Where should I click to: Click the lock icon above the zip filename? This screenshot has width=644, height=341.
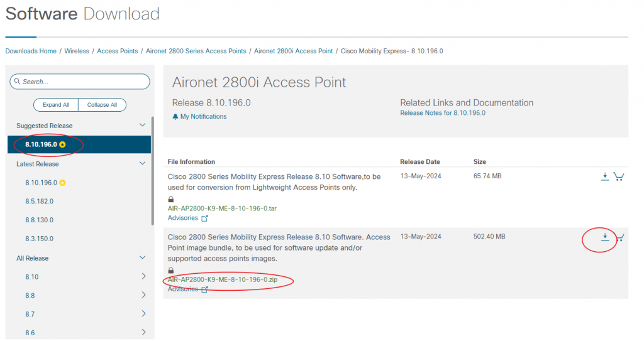click(x=171, y=270)
